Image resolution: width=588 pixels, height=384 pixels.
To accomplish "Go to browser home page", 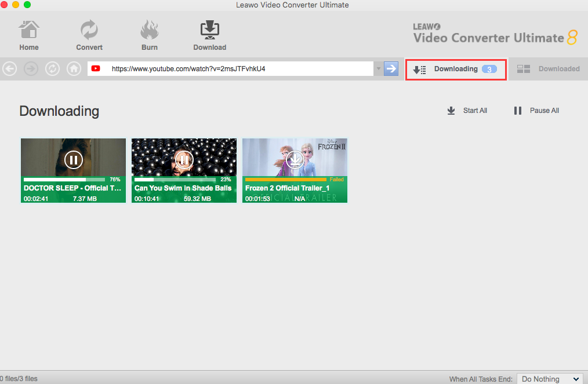I will (x=74, y=68).
